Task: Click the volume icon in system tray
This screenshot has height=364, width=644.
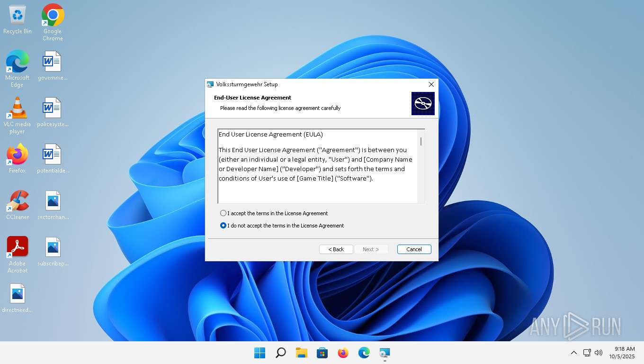Action: click(599, 353)
